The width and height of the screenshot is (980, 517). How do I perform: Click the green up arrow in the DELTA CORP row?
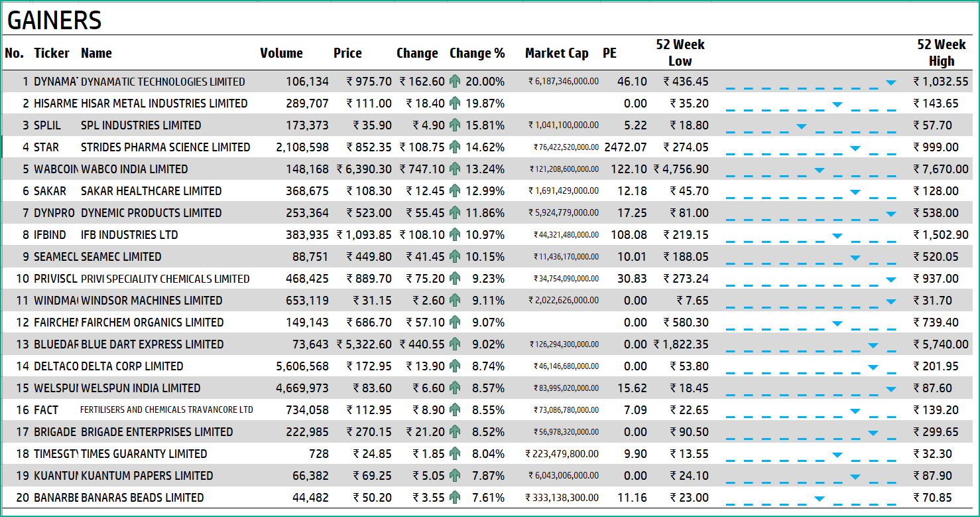point(455,366)
